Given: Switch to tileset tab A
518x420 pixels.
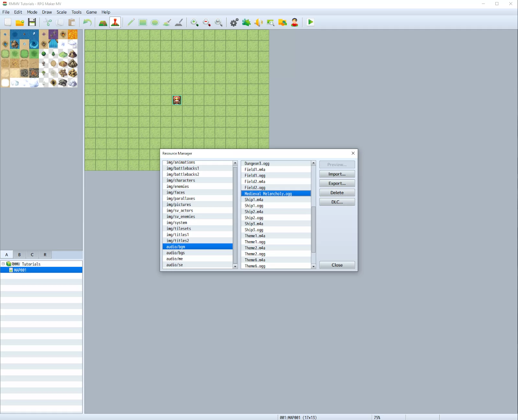Looking at the screenshot, I should click(x=6, y=255).
